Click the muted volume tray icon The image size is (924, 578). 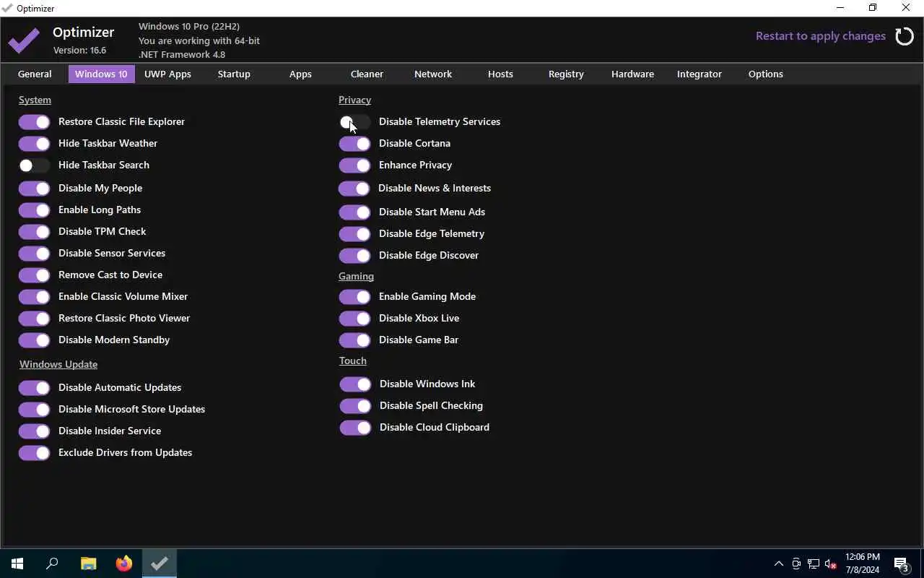click(x=831, y=564)
